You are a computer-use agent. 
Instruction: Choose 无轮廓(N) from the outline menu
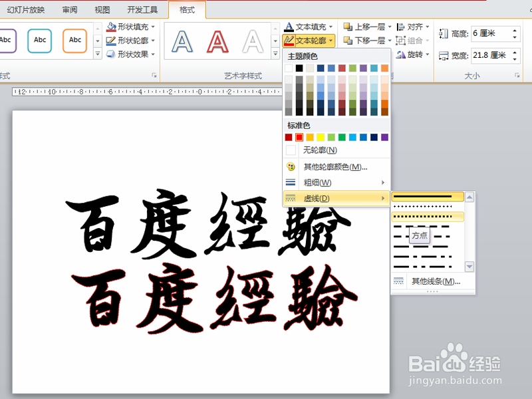[336, 150]
